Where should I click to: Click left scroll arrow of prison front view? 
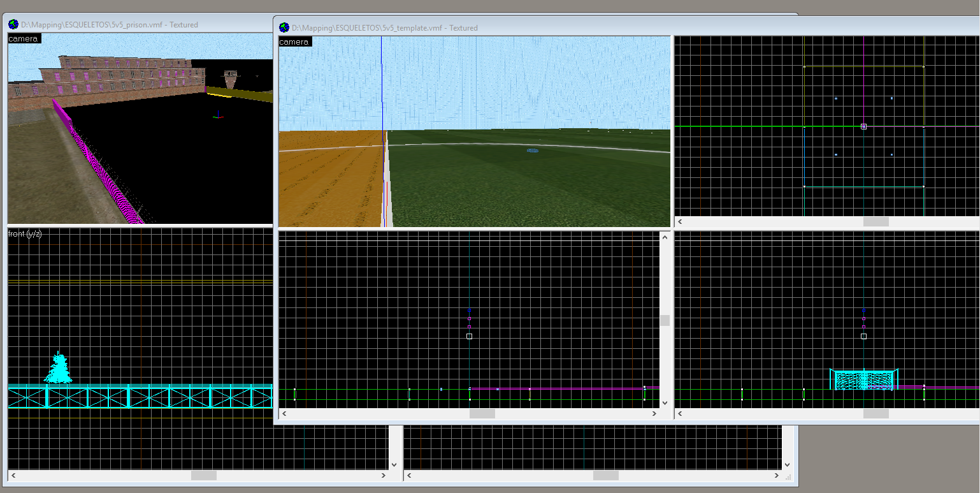coord(13,475)
